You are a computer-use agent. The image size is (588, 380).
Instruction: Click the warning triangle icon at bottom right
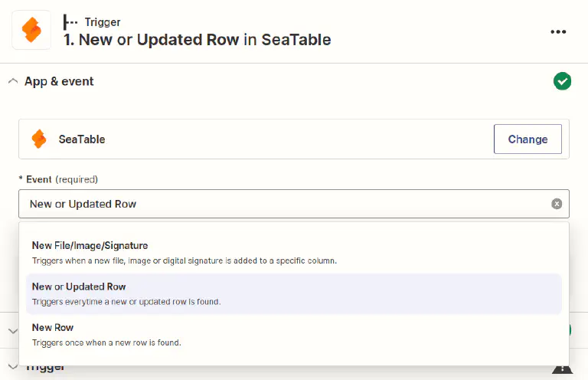click(x=560, y=369)
